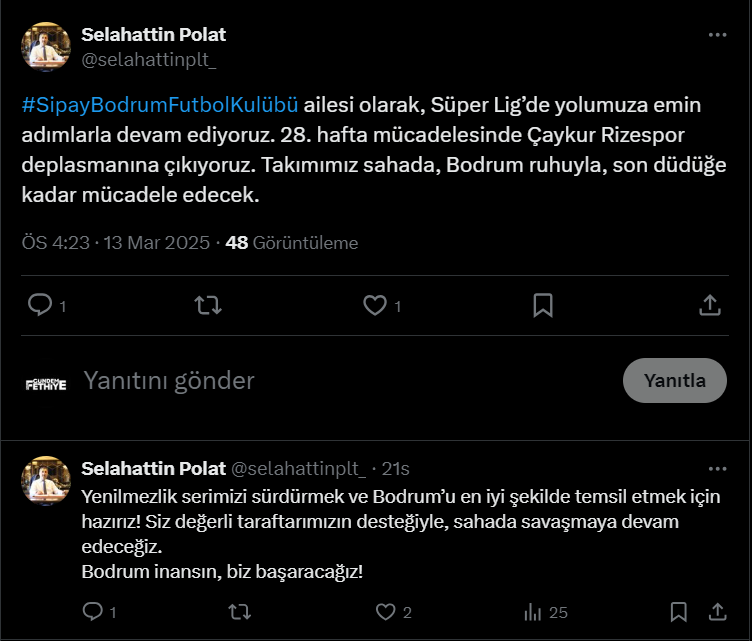This screenshot has width=752, height=641.
Task: Like the main tweet with heart icon
Action: click(375, 305)
